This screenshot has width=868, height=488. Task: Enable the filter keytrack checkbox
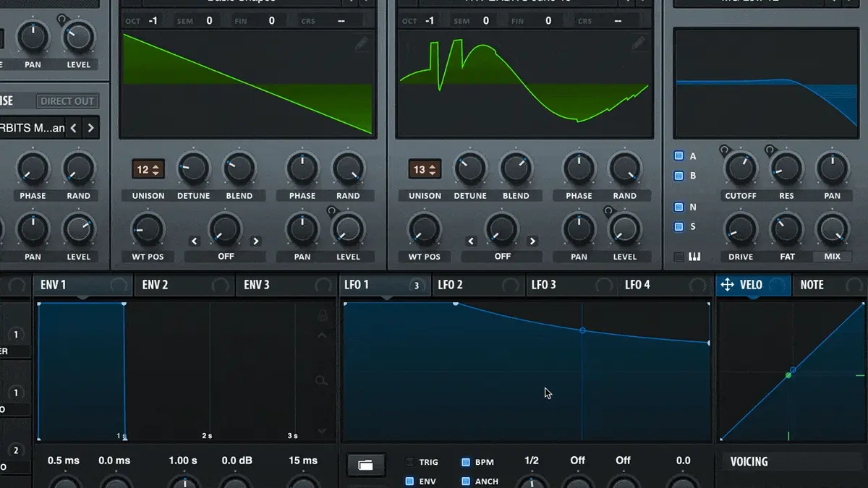coord(678,257)
